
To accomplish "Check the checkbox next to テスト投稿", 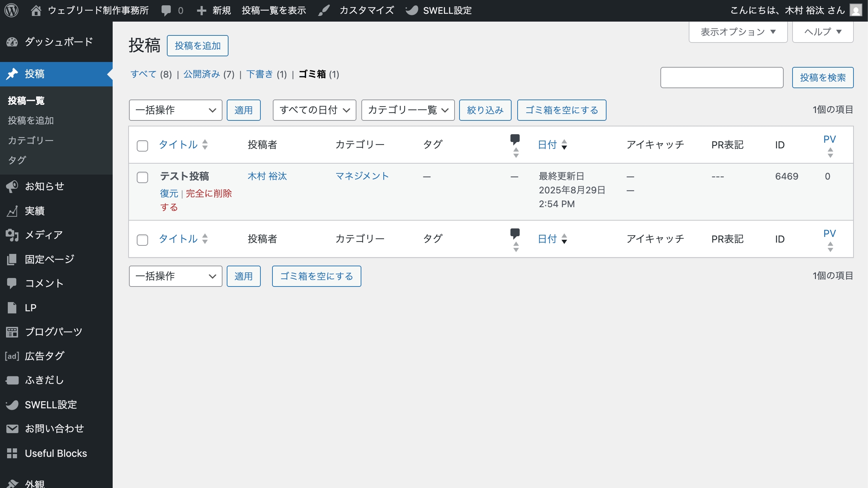I will 142,177.
